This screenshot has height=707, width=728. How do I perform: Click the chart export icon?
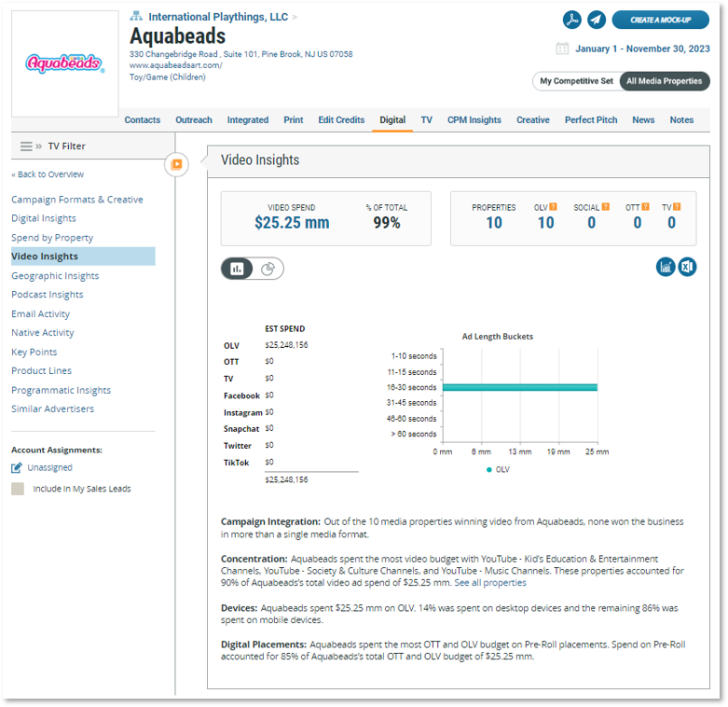pos(666,267)
